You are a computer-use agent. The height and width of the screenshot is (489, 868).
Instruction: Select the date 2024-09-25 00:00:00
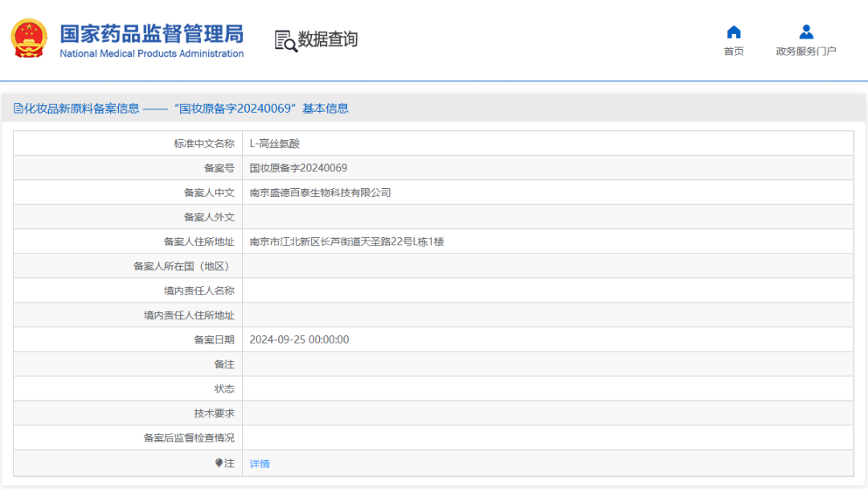click(299, 339)
